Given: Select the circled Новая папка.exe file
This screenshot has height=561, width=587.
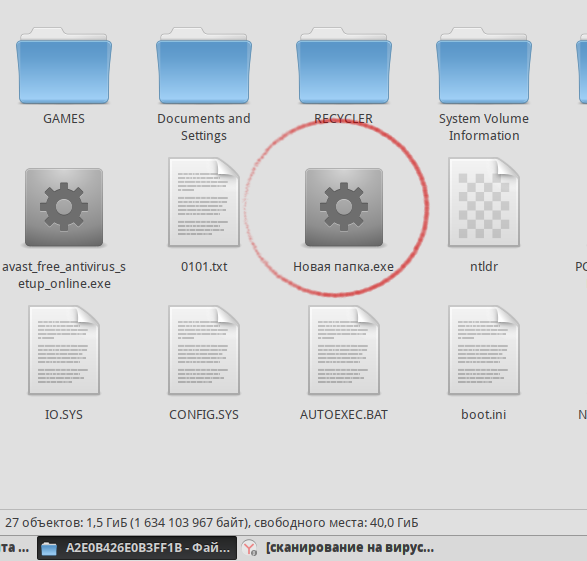Looking at the screenshot, I should (344, 207).
